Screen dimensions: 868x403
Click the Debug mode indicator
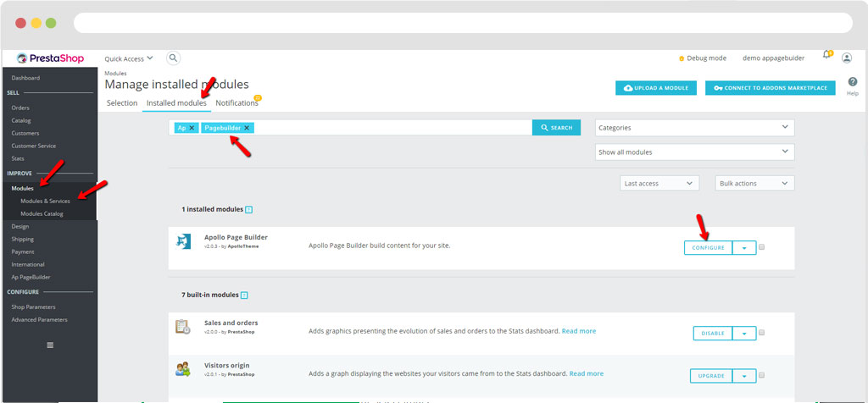[x=703, y=58]
